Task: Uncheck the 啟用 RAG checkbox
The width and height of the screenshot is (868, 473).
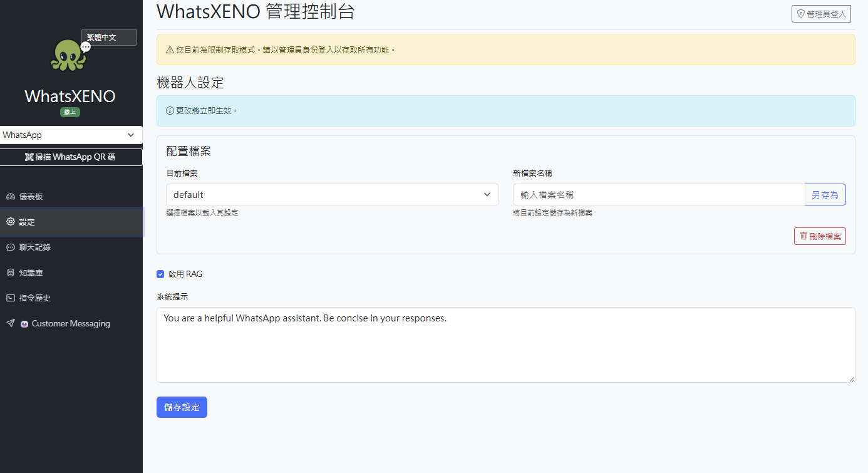Action: 160,274
